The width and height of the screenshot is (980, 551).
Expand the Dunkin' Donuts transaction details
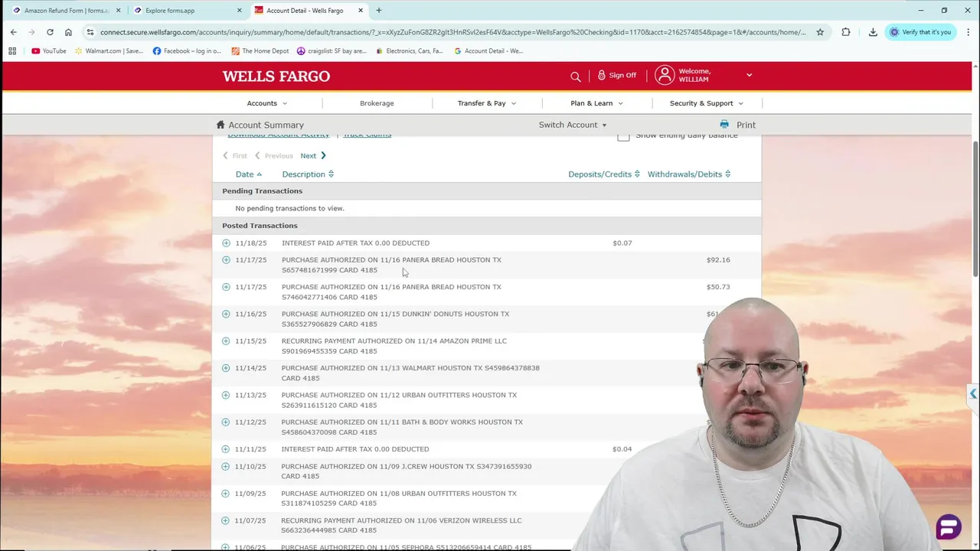click(x=226, y=314)
